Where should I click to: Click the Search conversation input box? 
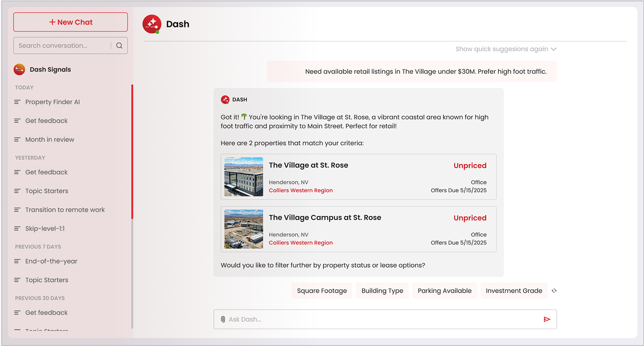click(x=64, y=46)
